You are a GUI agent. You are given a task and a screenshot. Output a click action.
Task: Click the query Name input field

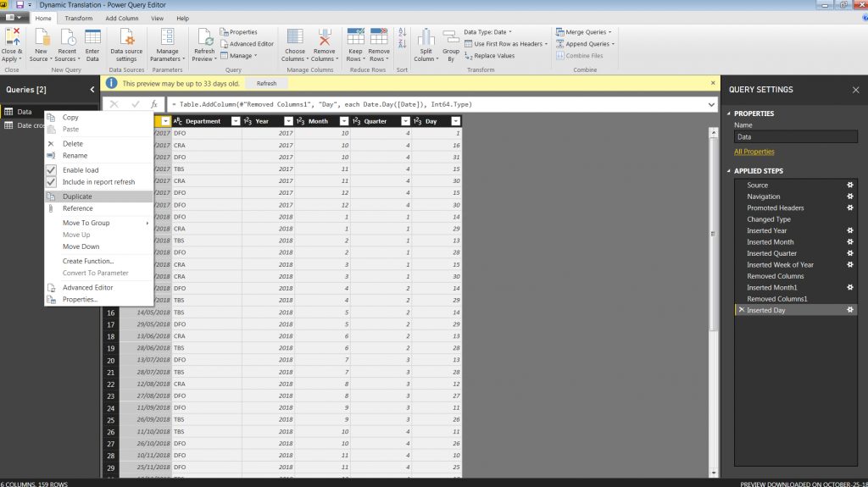795,136
